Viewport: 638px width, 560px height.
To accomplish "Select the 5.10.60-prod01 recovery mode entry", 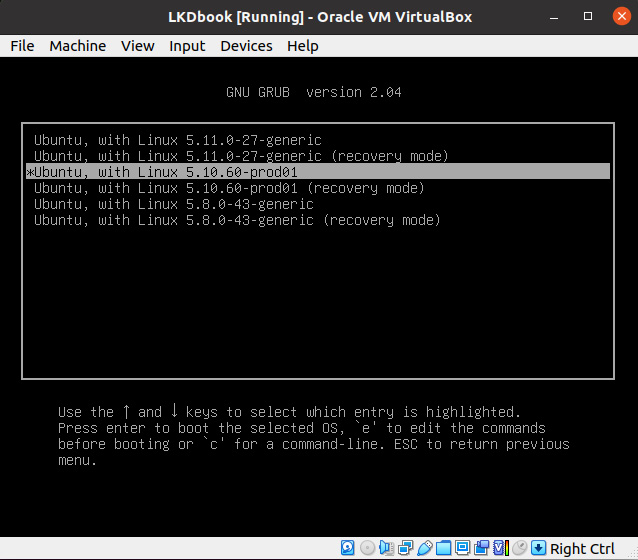I will pyautogui.click(x=318, y=188).
